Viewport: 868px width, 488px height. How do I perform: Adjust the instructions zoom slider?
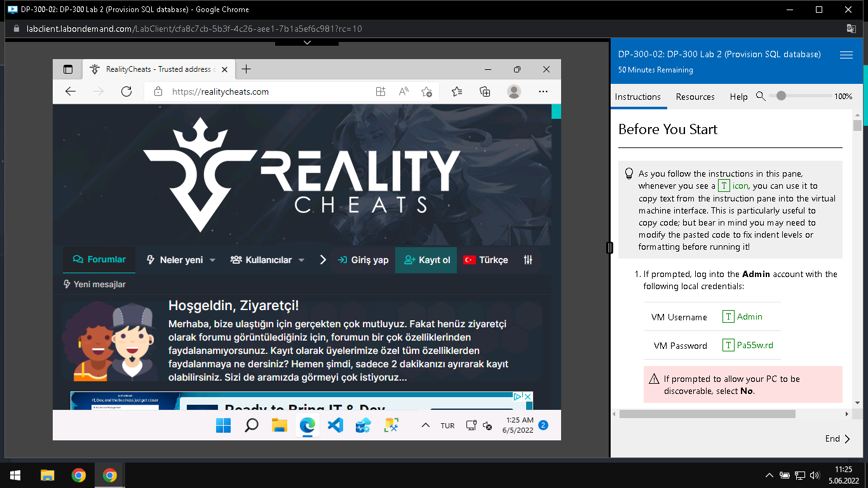pos(781,96)
